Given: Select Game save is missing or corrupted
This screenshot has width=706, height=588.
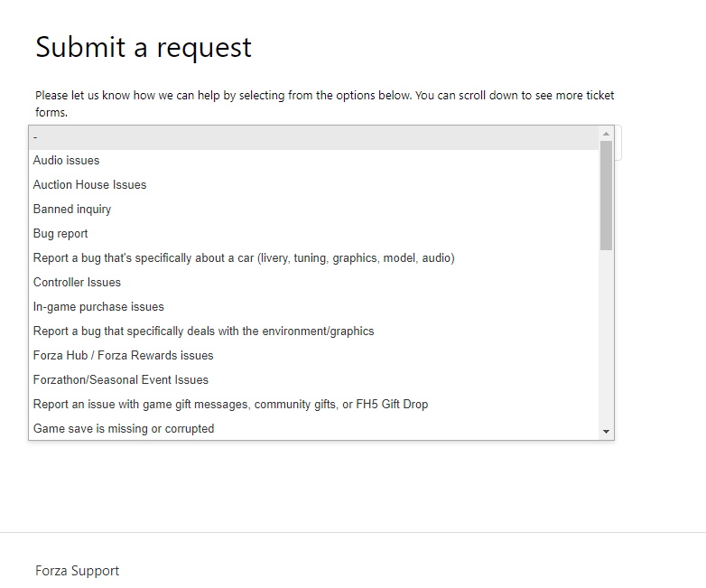Looking at the screenshot, I should coord(124,429).
